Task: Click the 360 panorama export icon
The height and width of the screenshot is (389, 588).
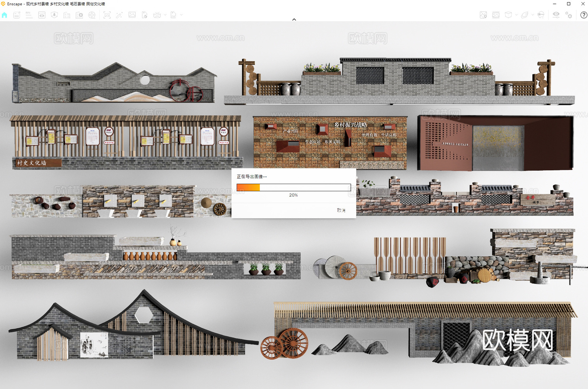Action: coord(157,15)
